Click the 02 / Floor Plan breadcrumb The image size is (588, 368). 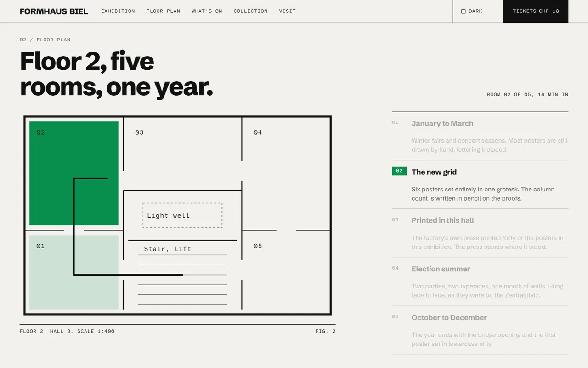45,40
